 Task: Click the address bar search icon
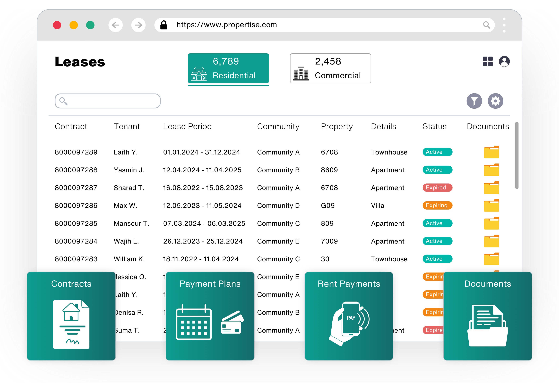coord(486,25)
